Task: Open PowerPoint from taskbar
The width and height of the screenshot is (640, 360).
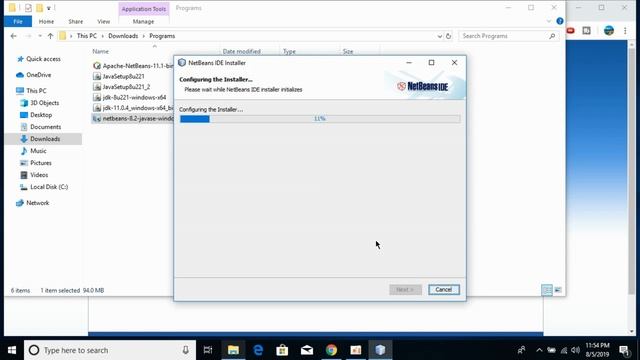Action: 356,350
